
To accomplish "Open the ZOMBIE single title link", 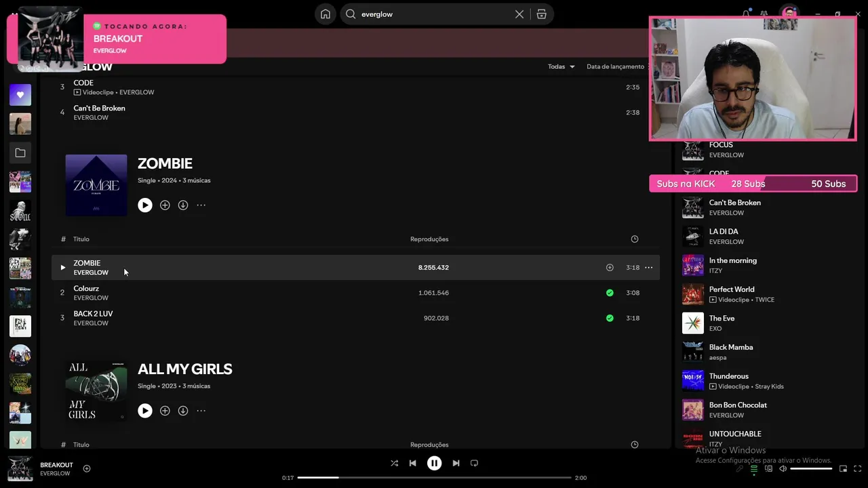I will pos(165,163).
